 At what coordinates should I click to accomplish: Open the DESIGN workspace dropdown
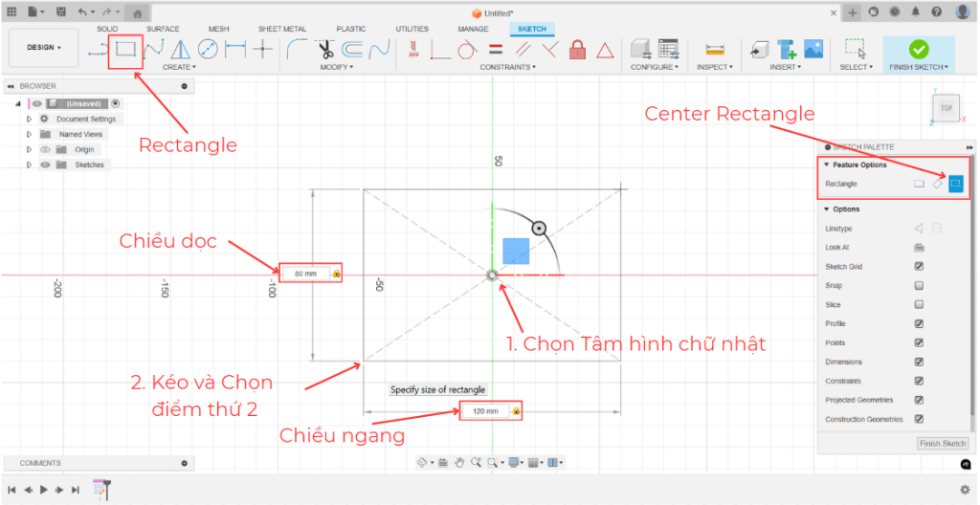click(43, 47)
